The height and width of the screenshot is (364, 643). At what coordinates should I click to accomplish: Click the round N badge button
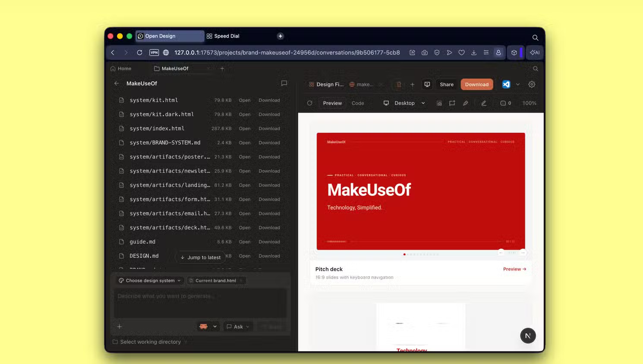[528, 336]
